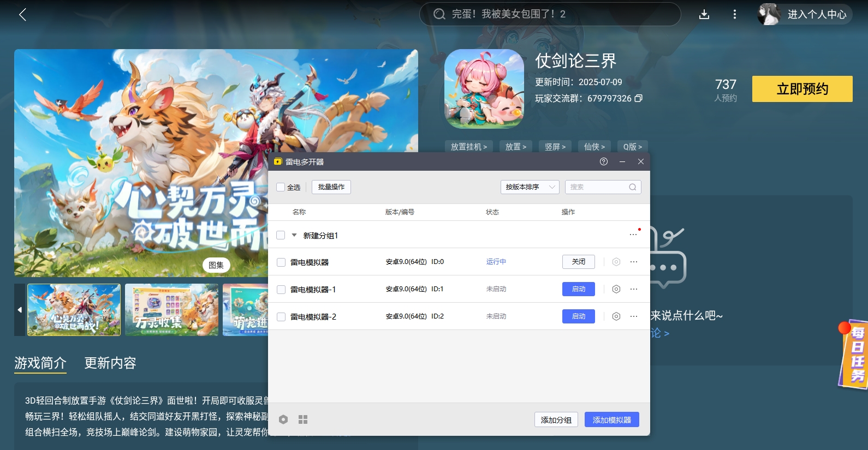Open more options for 雷电模拟器-2
The height and width of the screenshot is (450, 868).
pos(634,316)
